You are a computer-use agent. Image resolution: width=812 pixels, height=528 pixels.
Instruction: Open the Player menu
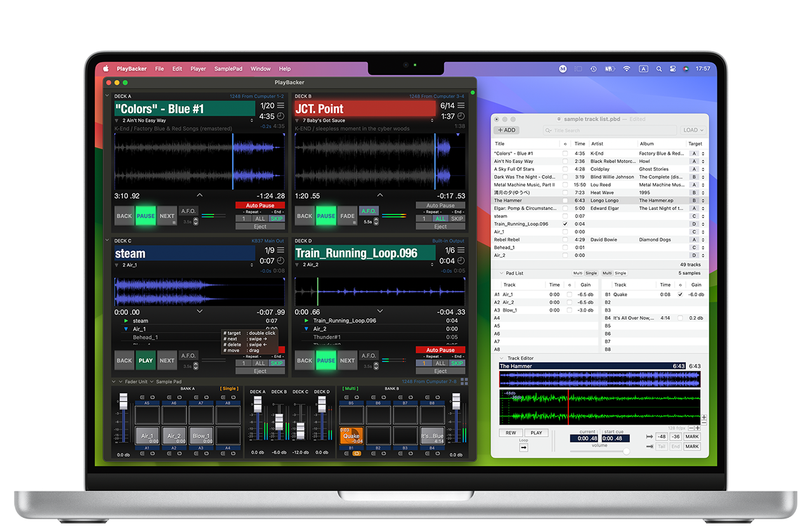(x=198, y=69)
